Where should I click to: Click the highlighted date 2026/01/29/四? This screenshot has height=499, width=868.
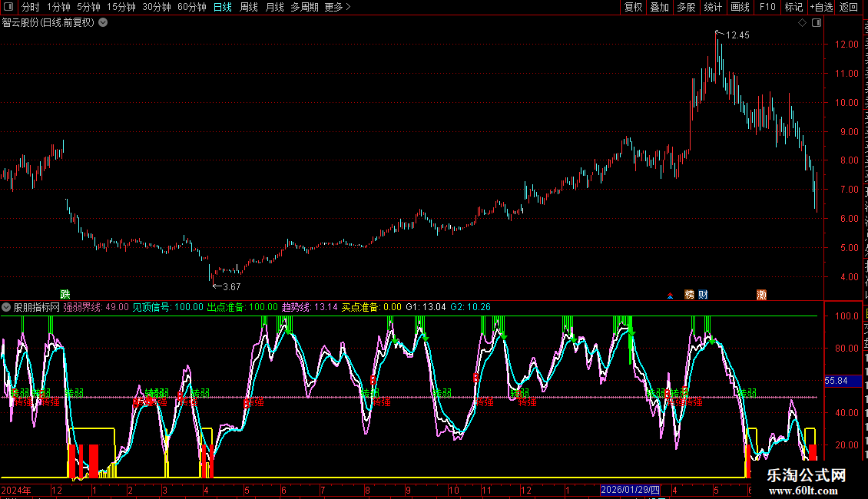[630, 490]
